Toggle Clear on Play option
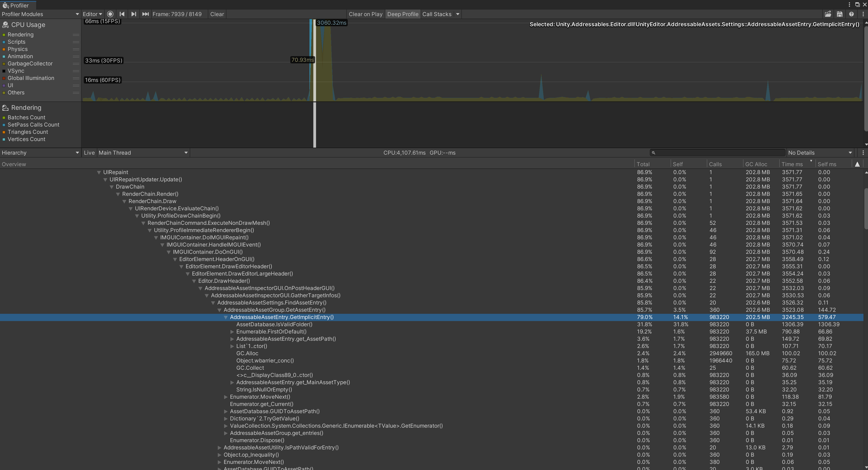This screenshot has height=470, width=868. [365, 14]
